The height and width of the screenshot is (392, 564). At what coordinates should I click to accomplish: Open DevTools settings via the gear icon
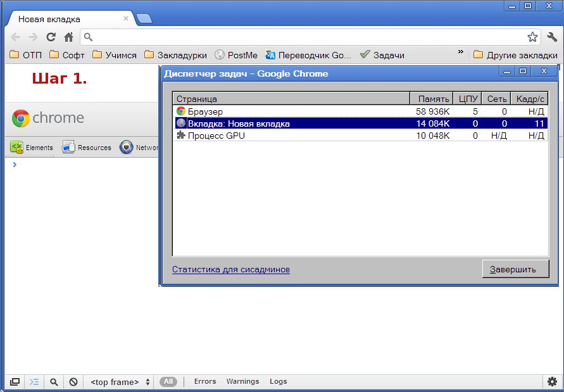pyautogui.click(x=552, y=382)
